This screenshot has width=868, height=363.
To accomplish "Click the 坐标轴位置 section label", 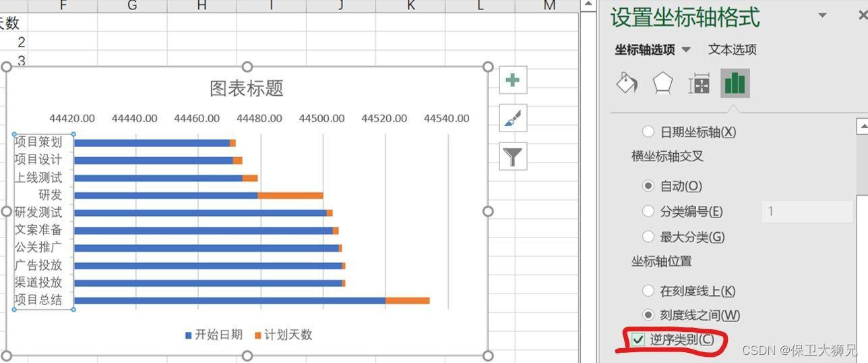I will (x=661, y=261).
